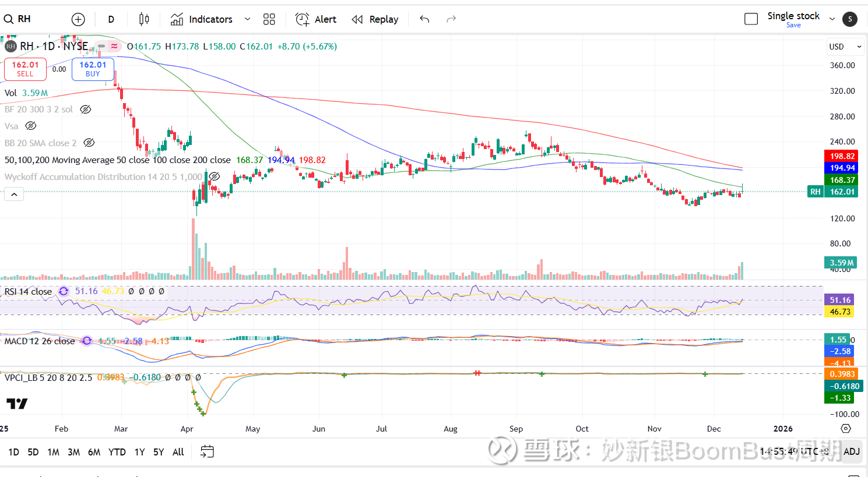Select the VPCI_LB indicator legend

pyautogui.click(x=48, y=377)
